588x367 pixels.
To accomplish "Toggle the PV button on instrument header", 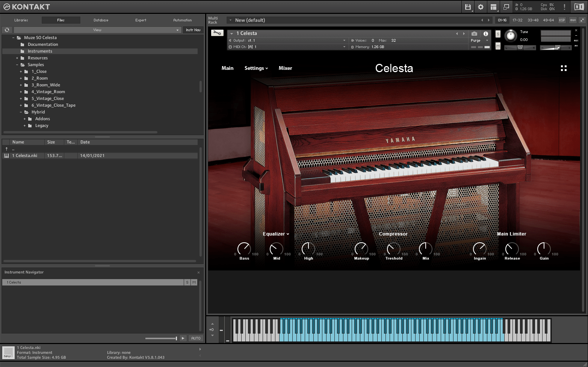I will (576, 46).
